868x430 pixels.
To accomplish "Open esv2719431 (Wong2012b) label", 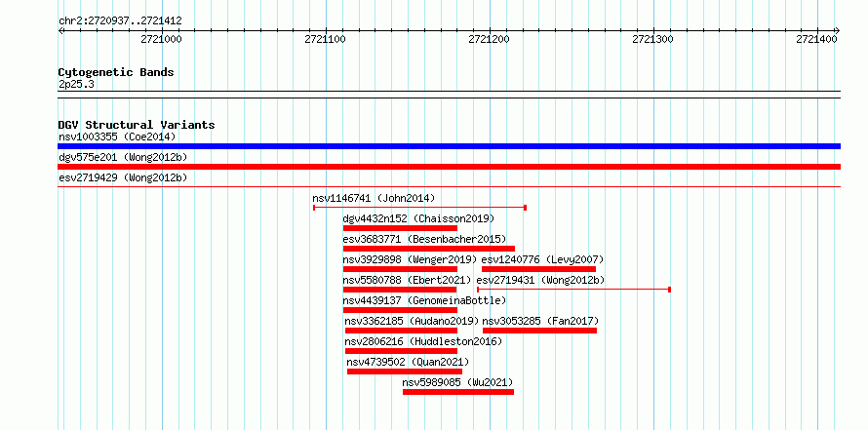I will click(x=541, y=280).
